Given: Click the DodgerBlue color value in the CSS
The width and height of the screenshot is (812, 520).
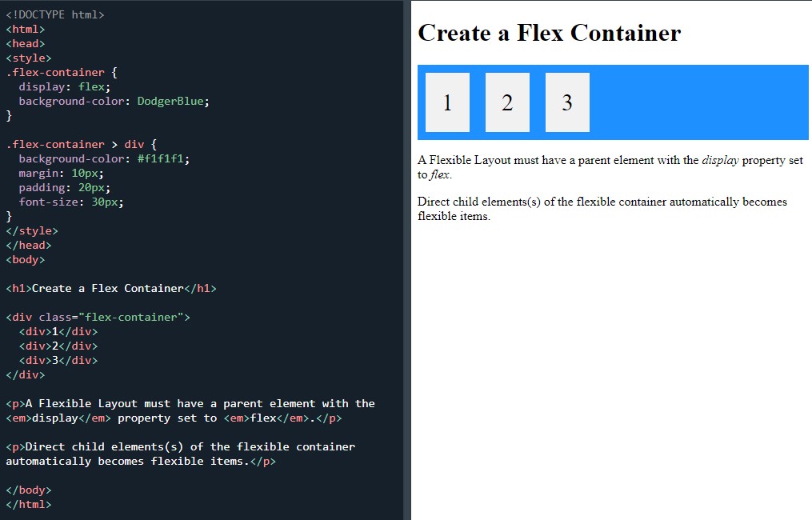Looking at the screenshot, I should (171, 101).
